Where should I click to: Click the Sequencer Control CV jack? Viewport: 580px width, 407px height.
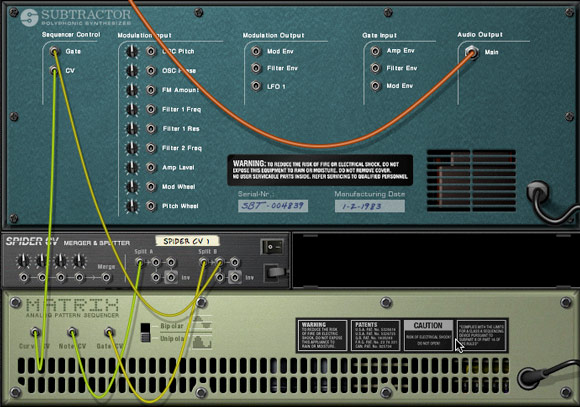pos(54,70)
